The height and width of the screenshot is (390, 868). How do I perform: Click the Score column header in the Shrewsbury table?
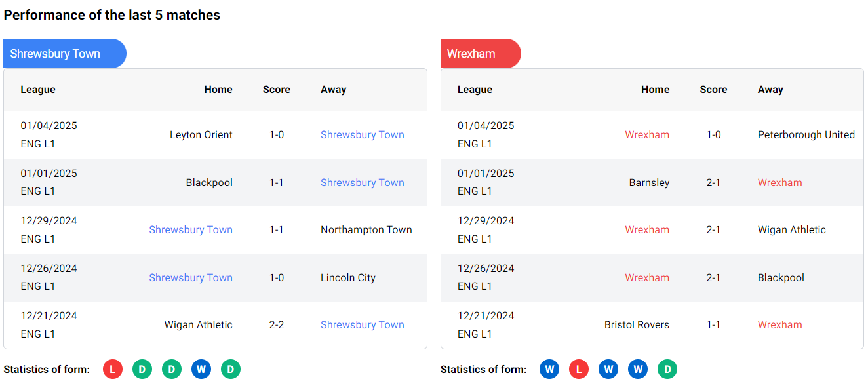pos(276,90)
